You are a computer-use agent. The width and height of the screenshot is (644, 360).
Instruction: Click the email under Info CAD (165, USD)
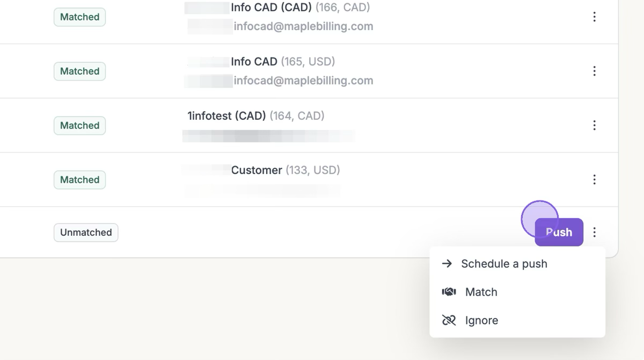[x=303, y=81]
